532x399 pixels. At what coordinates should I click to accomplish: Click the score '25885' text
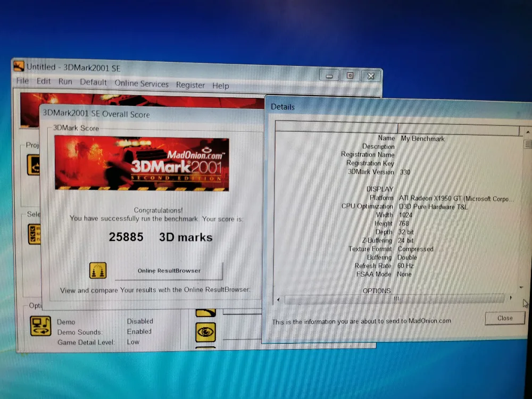pos(126,237)
